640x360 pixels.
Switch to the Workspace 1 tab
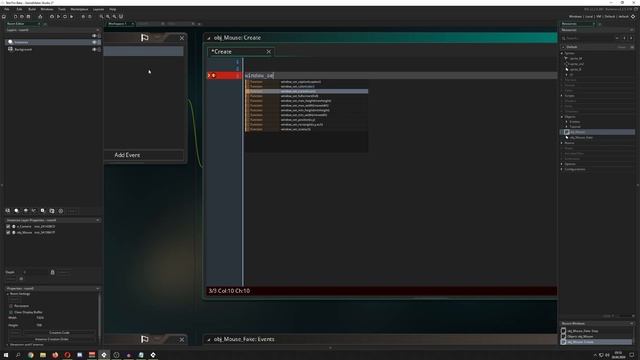pos(118,24)
